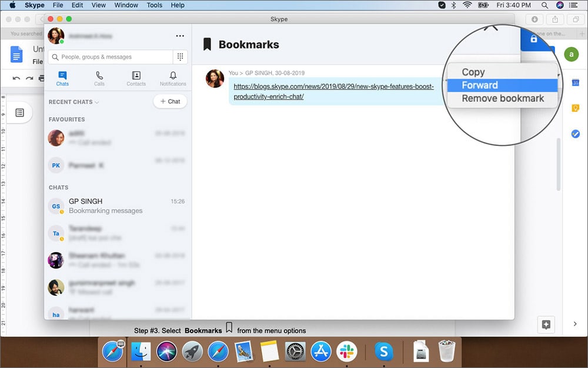This screenshot has height=368, width=588.
Task: Open Skype's more options with the three-dots icon
Action: [x=180, y=35]
